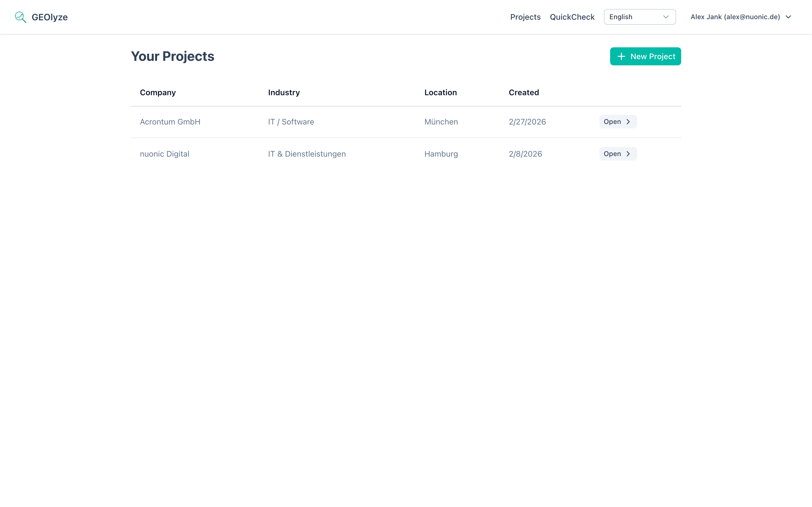The image size is (812, 507).
Task: Expand the Alex Jank user menu
Action: pos(735,17)
